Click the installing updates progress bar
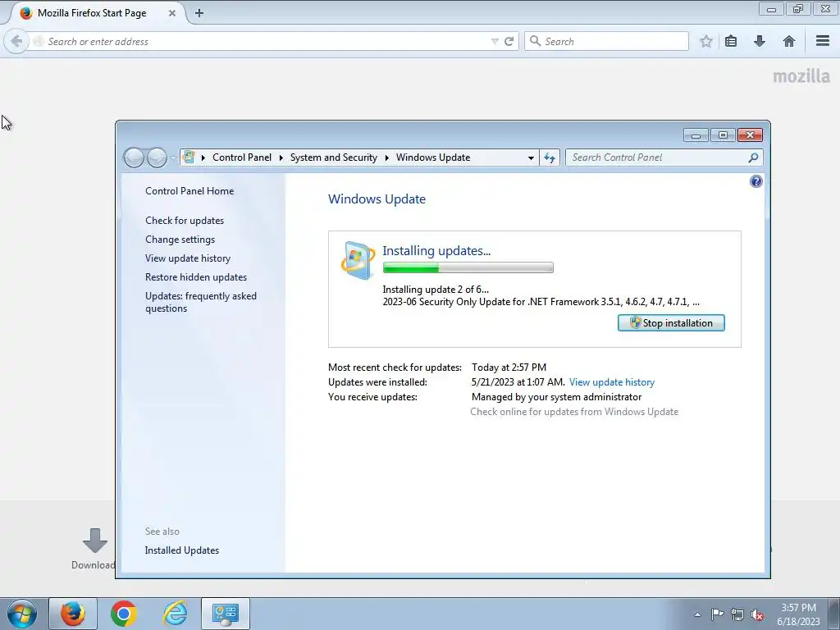Screen dimensions: 840x630 [x=468, y=267]
